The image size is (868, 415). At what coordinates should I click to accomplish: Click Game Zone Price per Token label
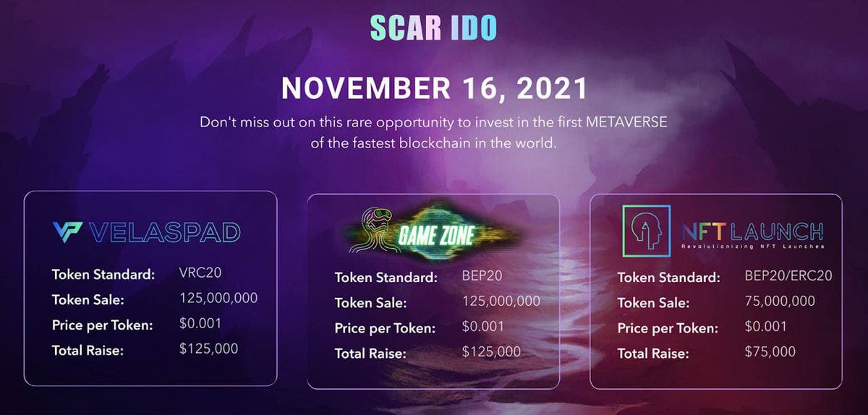tap(385, 328)
